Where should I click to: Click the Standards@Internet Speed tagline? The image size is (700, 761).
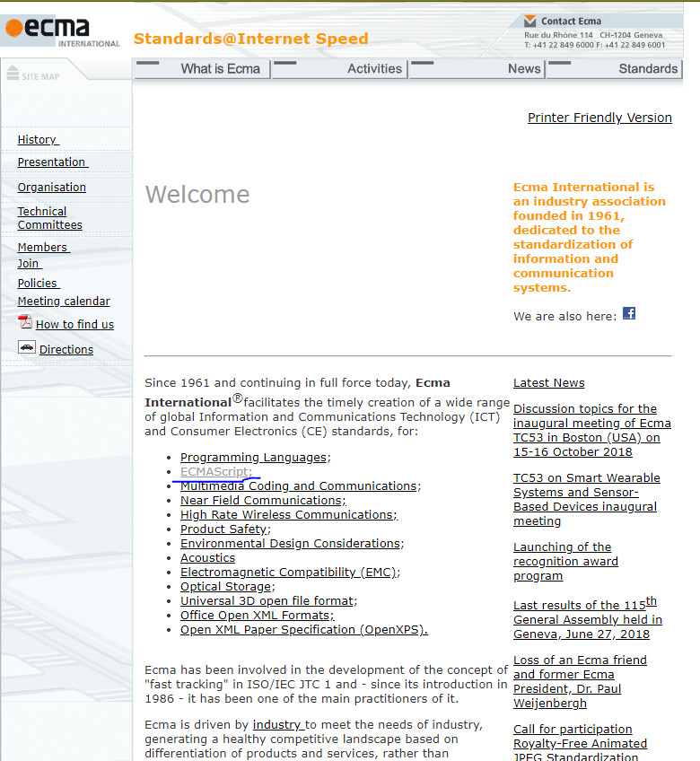pyautogui.click(x=251, y=39)
